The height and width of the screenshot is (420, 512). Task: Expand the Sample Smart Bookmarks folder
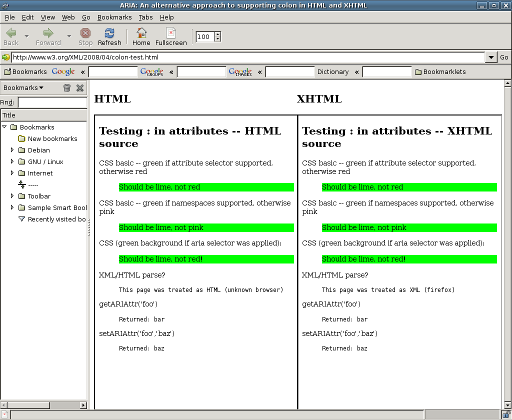(x=12, y=207)
